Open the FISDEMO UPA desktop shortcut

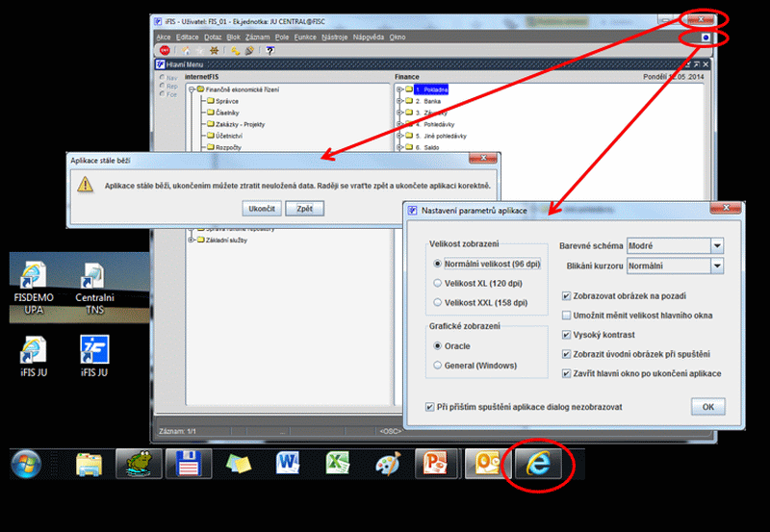pos(34,288)
